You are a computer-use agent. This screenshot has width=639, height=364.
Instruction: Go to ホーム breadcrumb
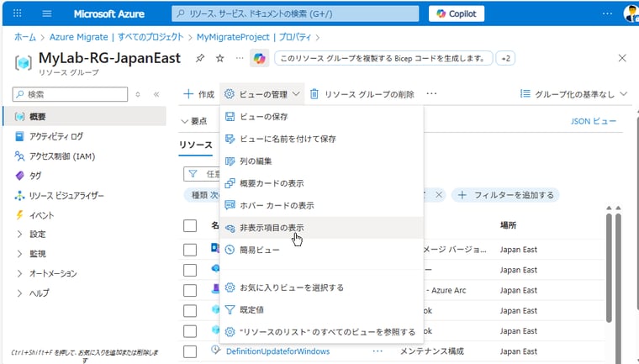(x=25, y=37)
